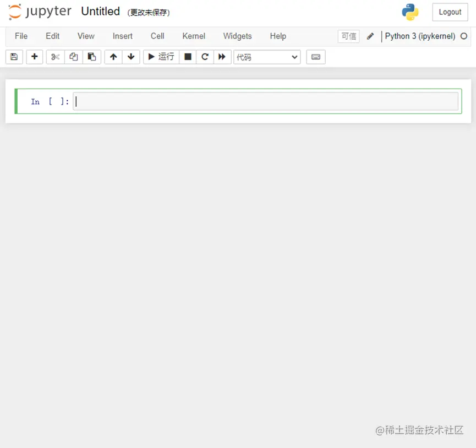
Task: Insert a cell below with the plus icon
Action: tap(34, 57)
